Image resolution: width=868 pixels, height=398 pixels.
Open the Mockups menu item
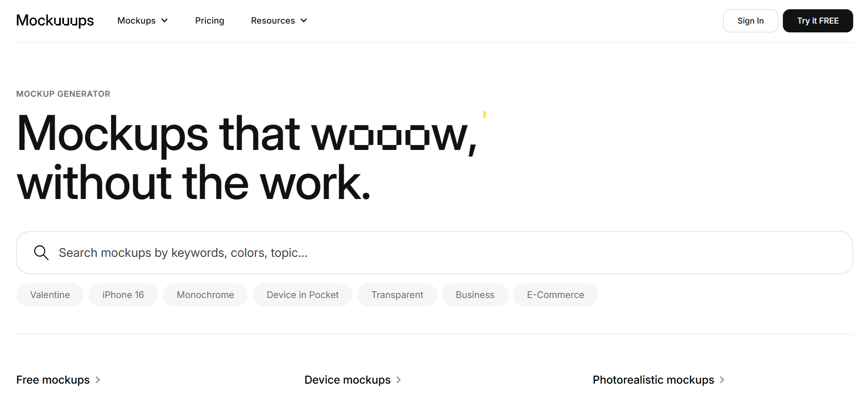(x=136, y=21)
